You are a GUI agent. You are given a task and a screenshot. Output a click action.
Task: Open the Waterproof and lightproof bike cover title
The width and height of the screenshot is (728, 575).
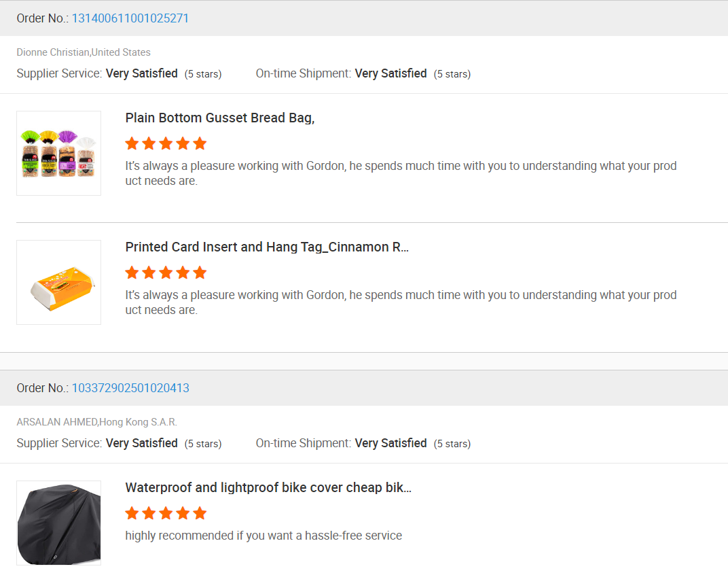pos(268,487)
